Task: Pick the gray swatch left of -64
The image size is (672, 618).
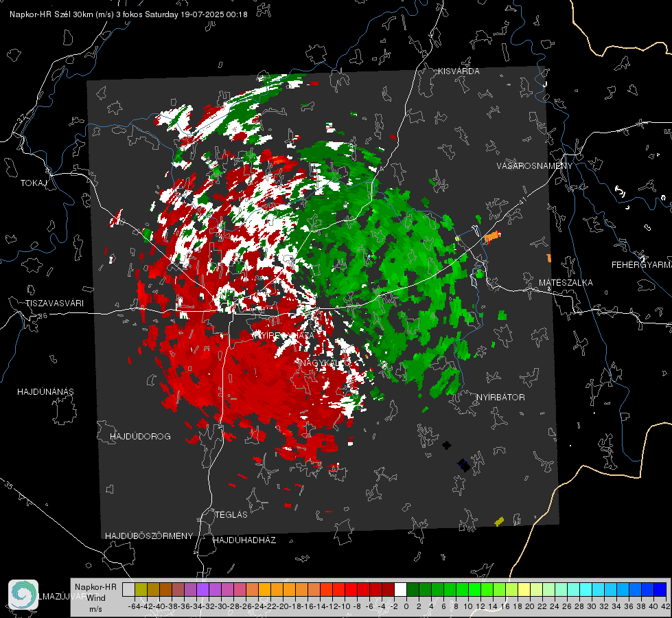Action: [x=128, y=589]
